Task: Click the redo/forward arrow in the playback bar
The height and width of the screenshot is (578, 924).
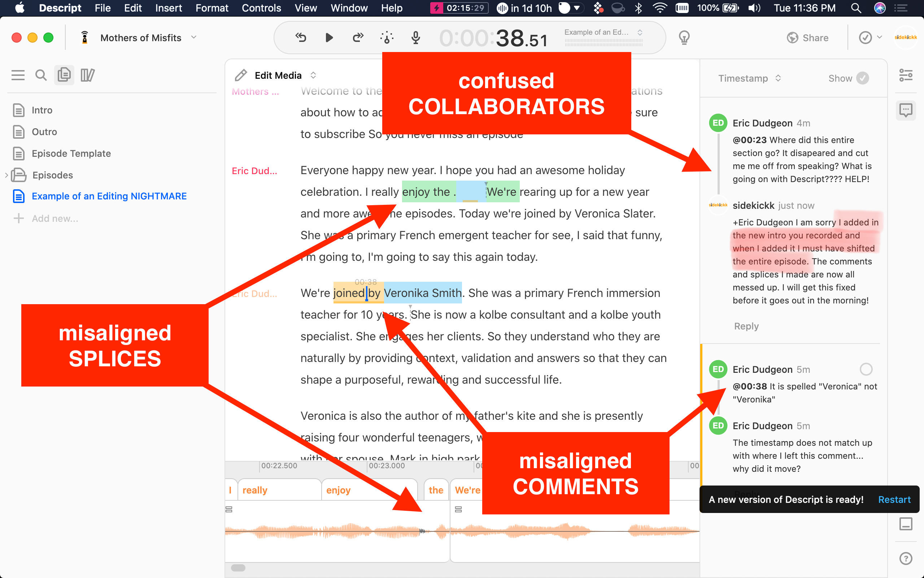Action: coord(358,38)
